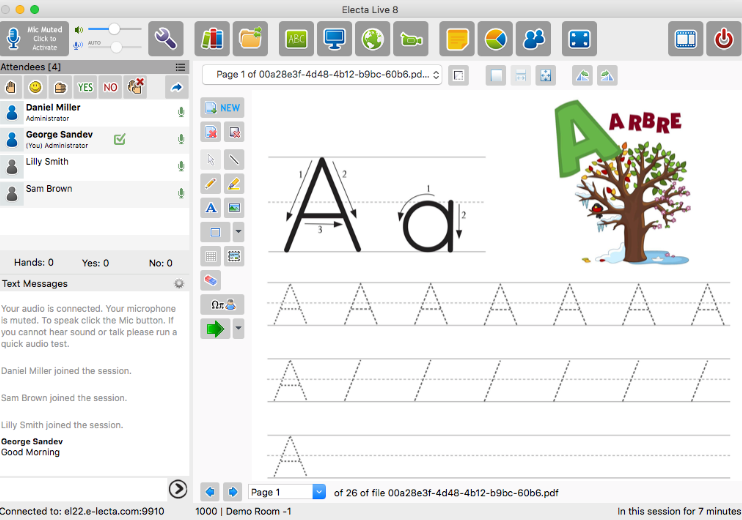This screenshot has width=742, height=520.
Task: Adjust the speaker volume slider
Action: (114, 29)
